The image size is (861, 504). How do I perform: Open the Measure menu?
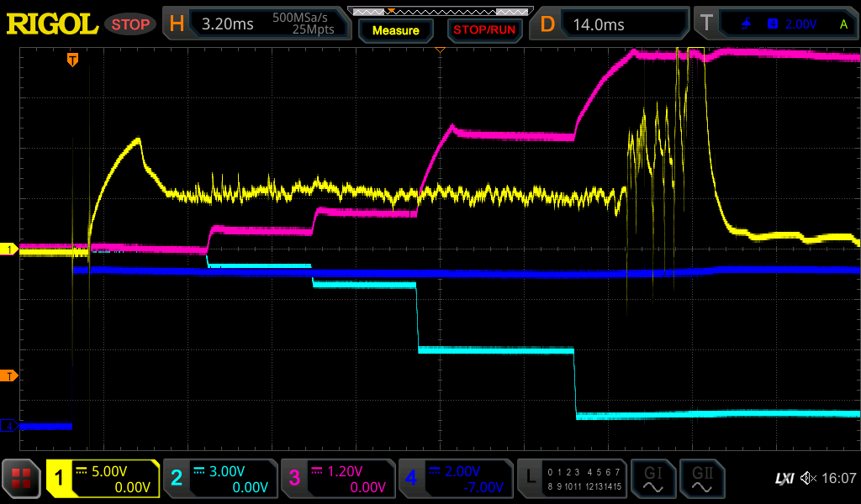(396, 30)
